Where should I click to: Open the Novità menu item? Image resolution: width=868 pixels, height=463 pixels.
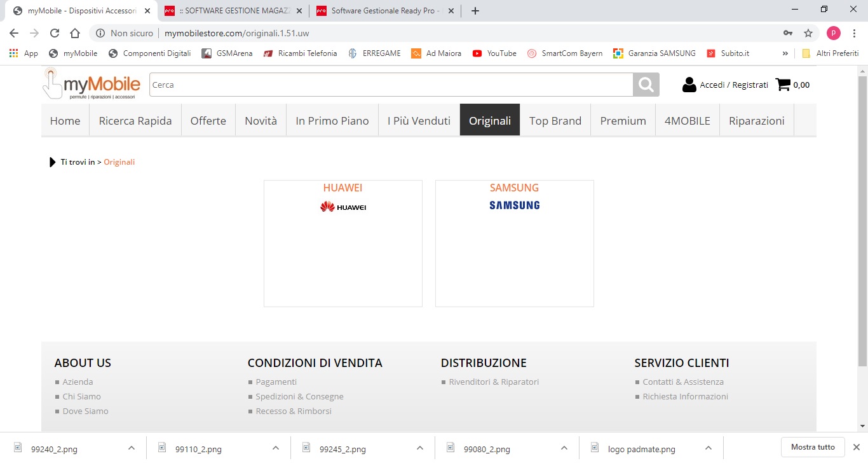click(x=261, y=121)
